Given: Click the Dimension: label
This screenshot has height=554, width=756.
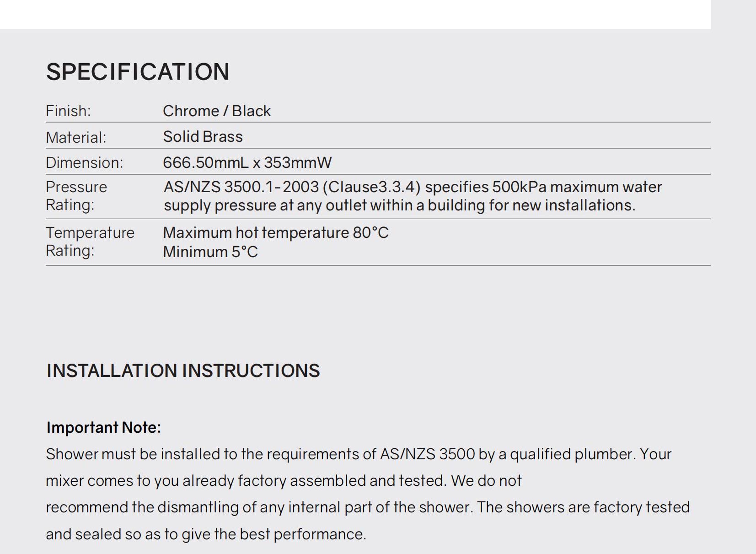Looking at the screenshot, I should [84, 163].
